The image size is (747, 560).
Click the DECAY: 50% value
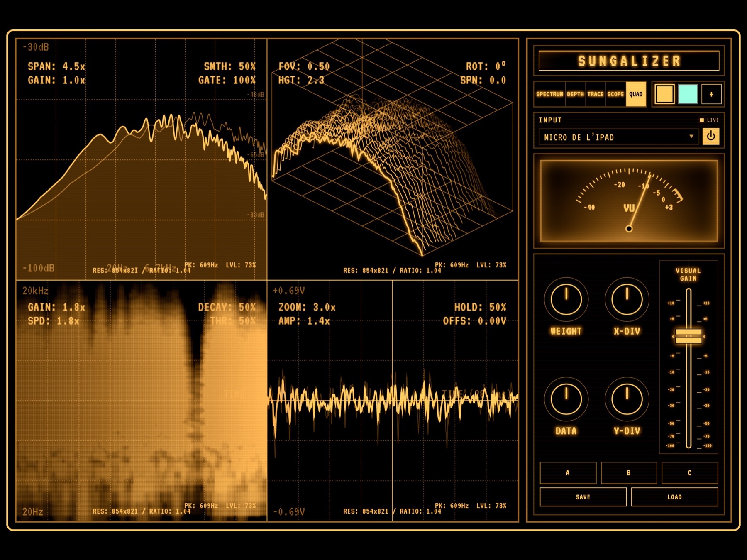click(227, 307)
